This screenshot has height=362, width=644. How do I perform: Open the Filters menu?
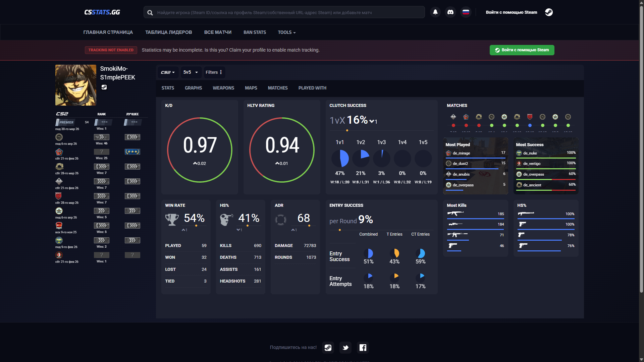point(214,72)
